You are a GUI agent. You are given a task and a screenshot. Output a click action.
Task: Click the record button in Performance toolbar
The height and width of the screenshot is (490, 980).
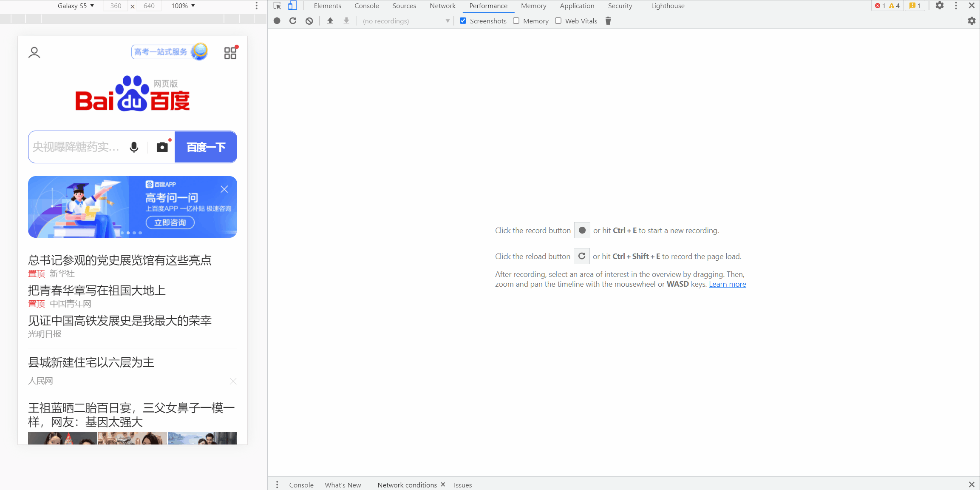pyautogui.click(x=277, y=21)
